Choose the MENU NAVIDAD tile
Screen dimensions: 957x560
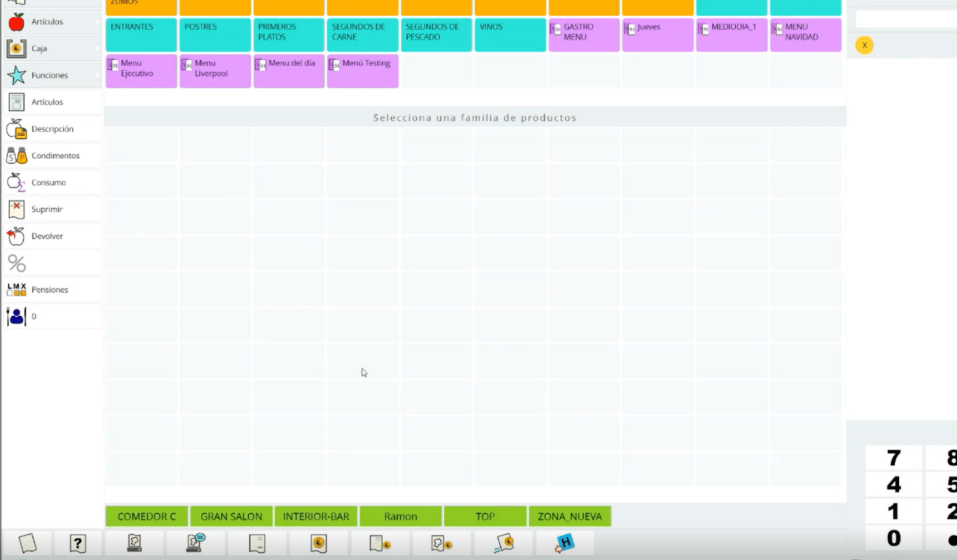point(806,35)
